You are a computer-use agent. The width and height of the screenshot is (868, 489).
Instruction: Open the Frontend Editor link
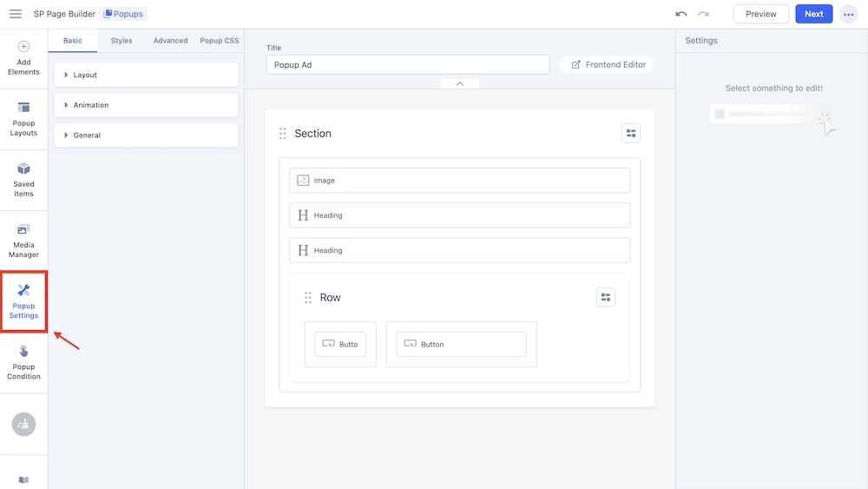click(x=608, y=64)
